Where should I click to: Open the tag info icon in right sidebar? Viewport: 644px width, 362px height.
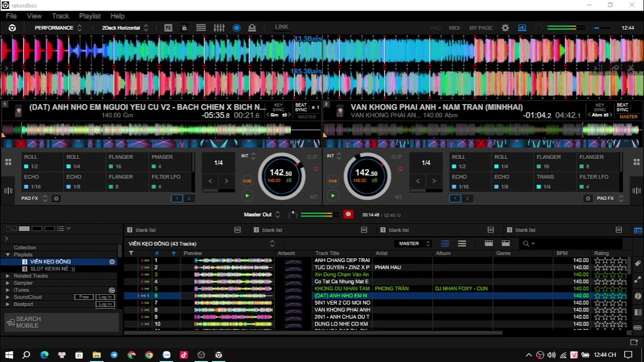638,263
